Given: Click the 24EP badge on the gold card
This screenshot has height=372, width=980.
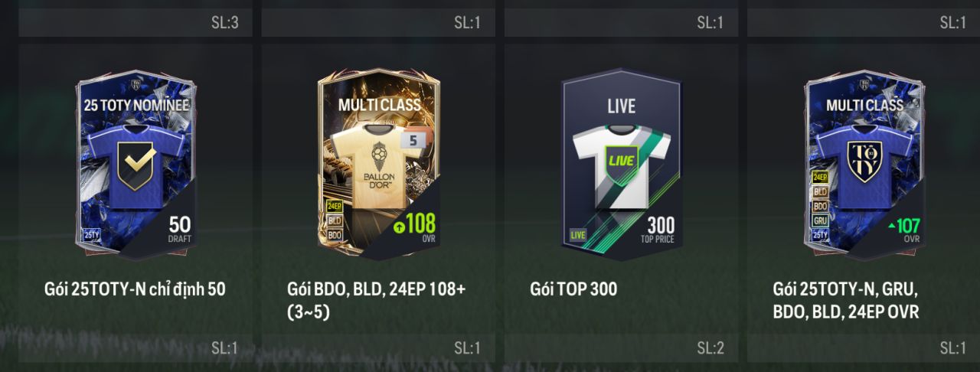Looking at the screenshot, I should click(x=334, y=206).
